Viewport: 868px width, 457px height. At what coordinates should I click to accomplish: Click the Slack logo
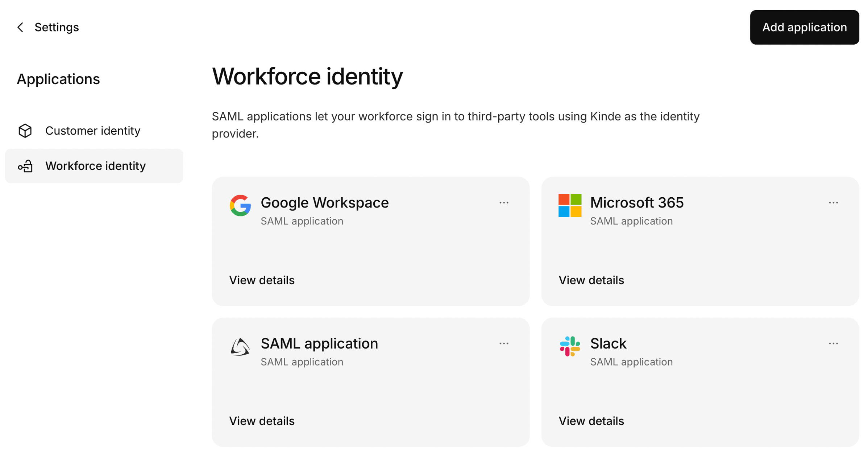tap(570, 346)
